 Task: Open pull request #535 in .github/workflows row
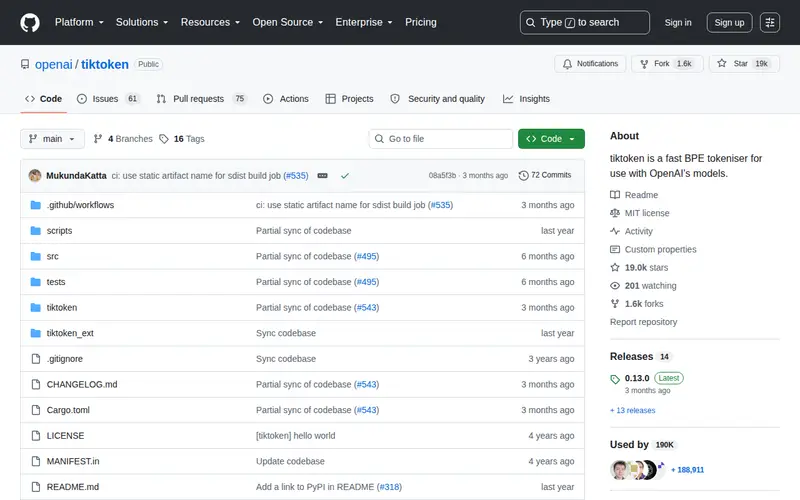click(x=441, y=205)
